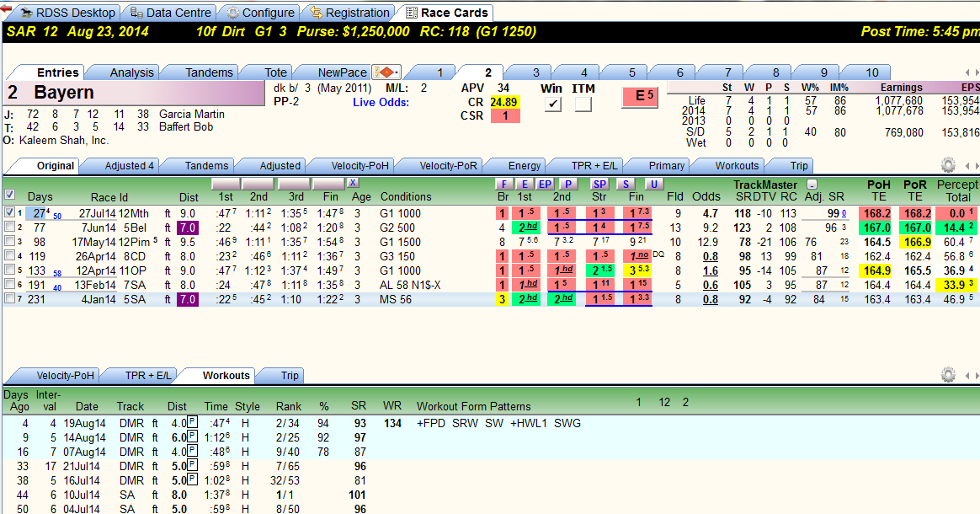Open the Data Centre tab

pos(171,13)
